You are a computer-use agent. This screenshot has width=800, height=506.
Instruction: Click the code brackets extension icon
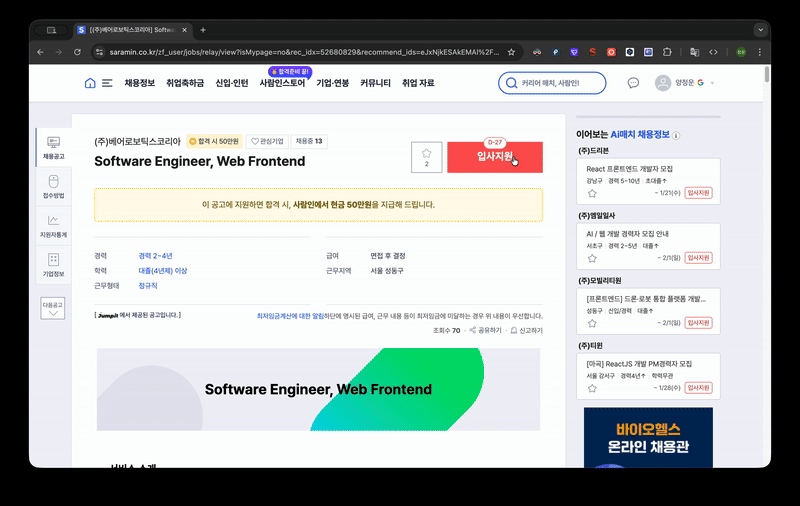[713, 52]
